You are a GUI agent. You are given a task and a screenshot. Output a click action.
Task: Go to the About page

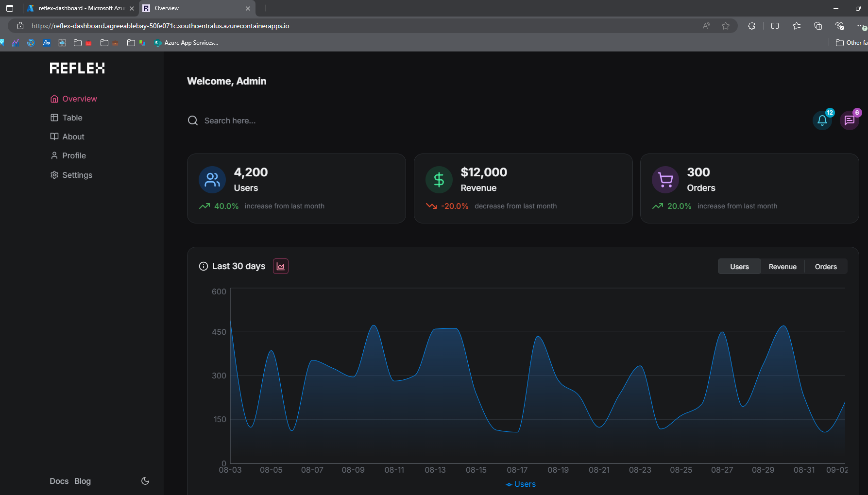(x=68, y=137)
